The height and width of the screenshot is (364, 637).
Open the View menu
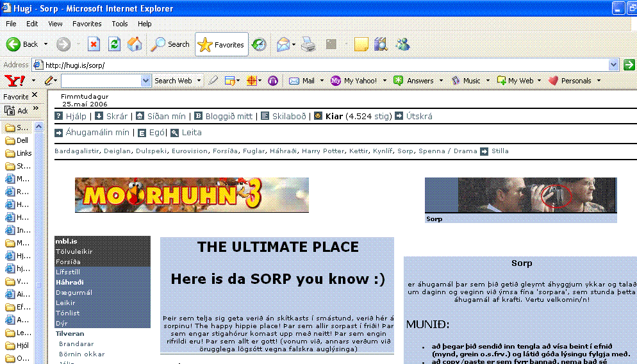[55, 24]
